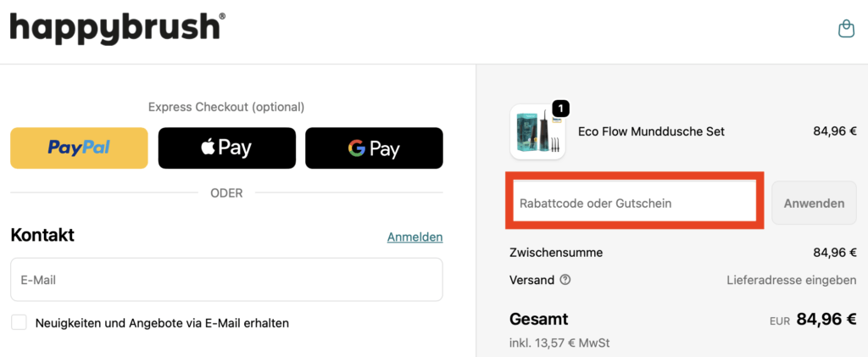Click the quantity badge on product image
The image size is (868, 357).
pyautogui.click(x=561, y=109)
